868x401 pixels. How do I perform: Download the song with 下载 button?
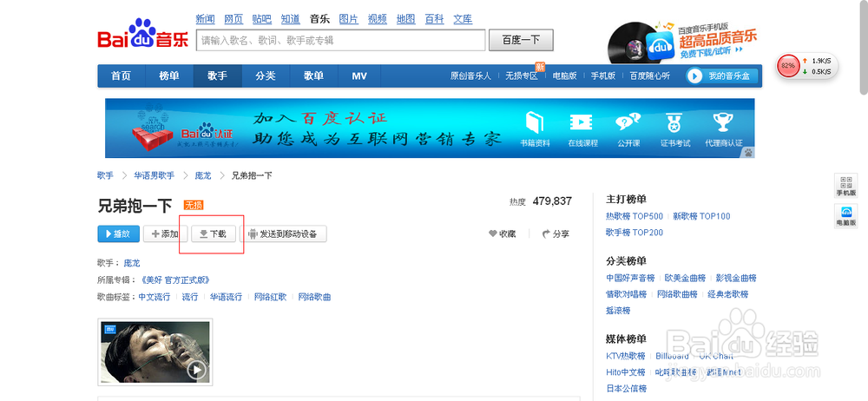click(x=213, y=233)
